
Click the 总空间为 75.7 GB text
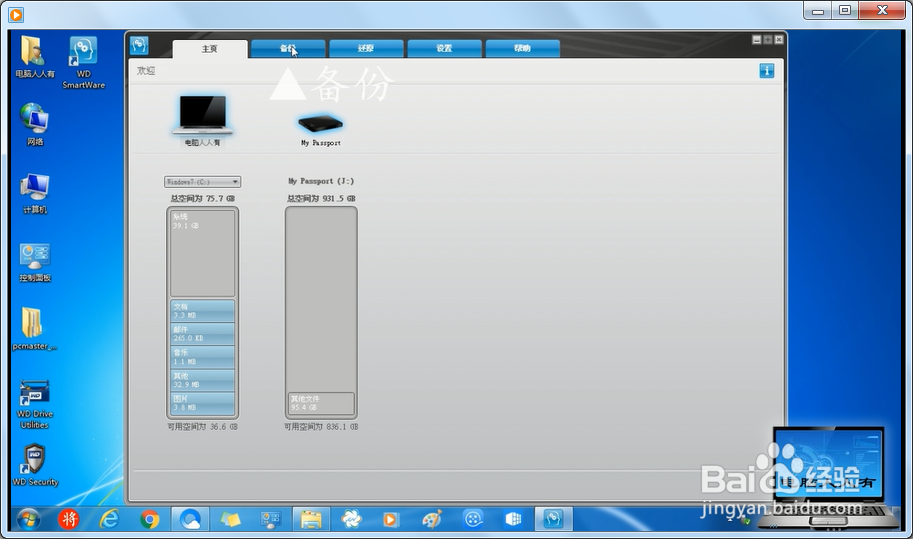(x=202, y=198)
